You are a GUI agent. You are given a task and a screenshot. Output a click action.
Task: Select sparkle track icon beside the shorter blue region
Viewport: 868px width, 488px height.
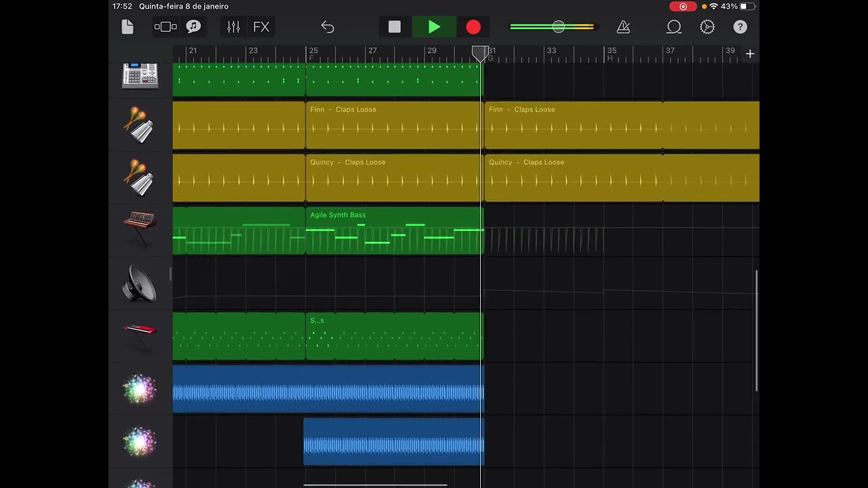coord(140,442)
